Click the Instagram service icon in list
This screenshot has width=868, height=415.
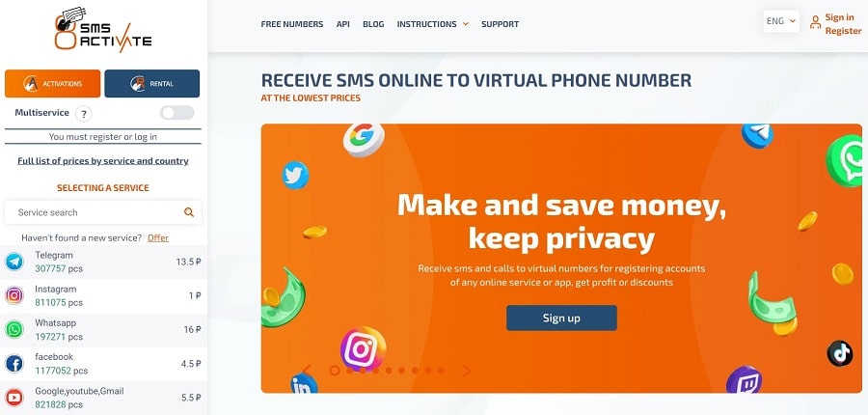click(14, 295)
